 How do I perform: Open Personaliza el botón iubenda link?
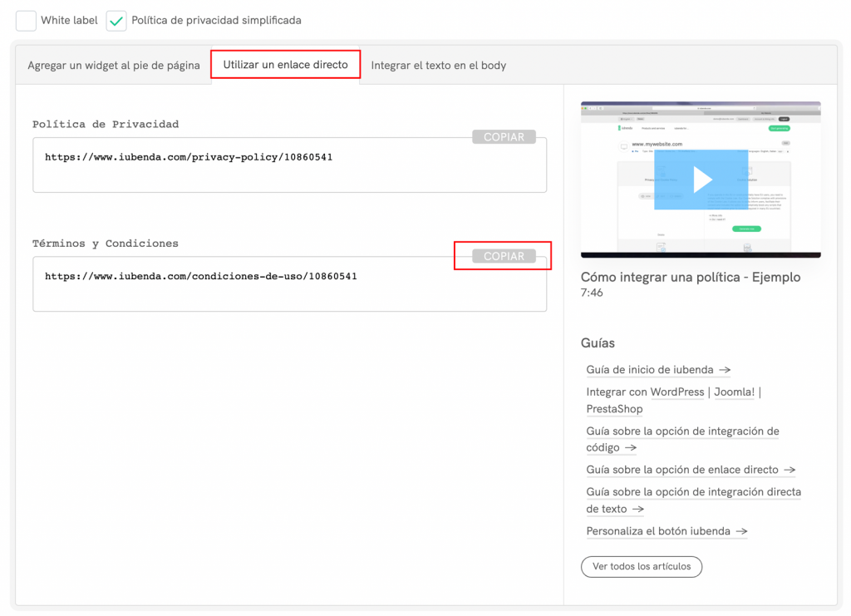667,531
